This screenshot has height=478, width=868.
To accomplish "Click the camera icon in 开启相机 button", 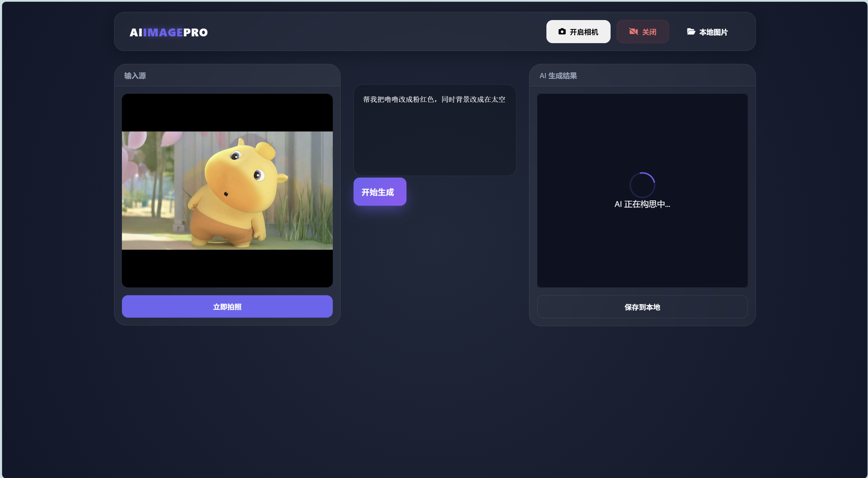I will (x=562, y=32).
